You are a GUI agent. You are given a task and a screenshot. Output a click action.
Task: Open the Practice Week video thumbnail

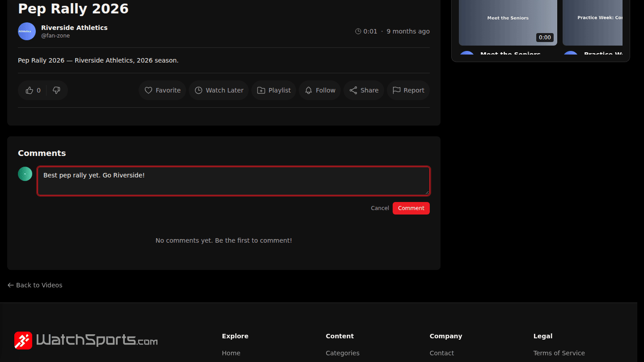(x=593, y=23)
